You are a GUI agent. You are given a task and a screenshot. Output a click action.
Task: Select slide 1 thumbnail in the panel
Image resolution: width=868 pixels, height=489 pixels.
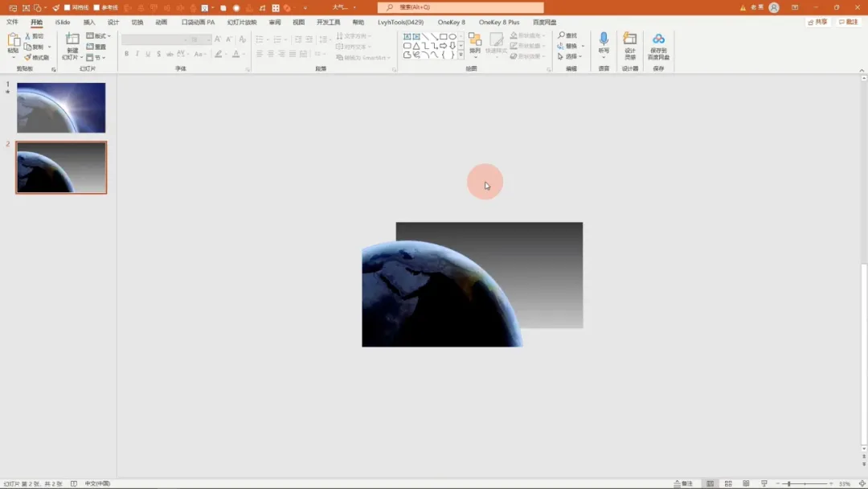(x=60, y=106)
